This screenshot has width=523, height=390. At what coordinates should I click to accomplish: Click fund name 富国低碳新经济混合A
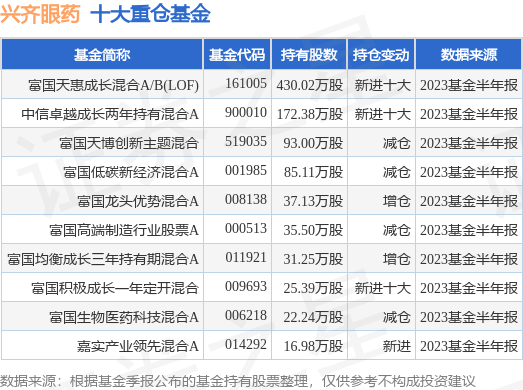click(x=131, y=172)
